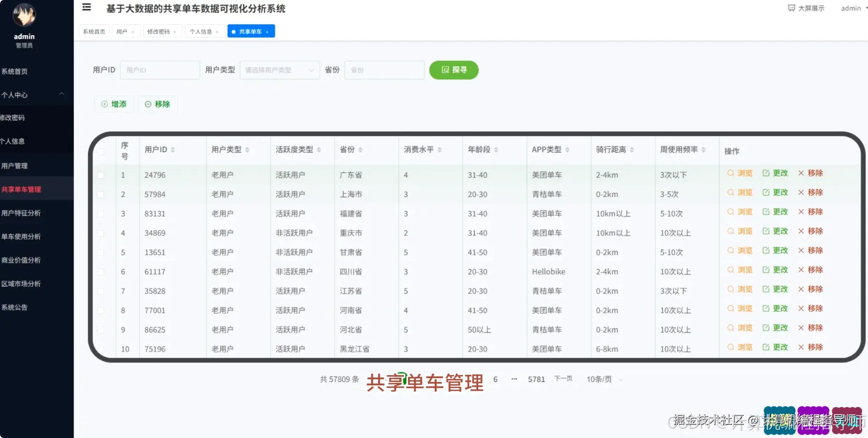The image size is (868, 438).
Task: Browse record for user 77001
Action: [740, 309]
